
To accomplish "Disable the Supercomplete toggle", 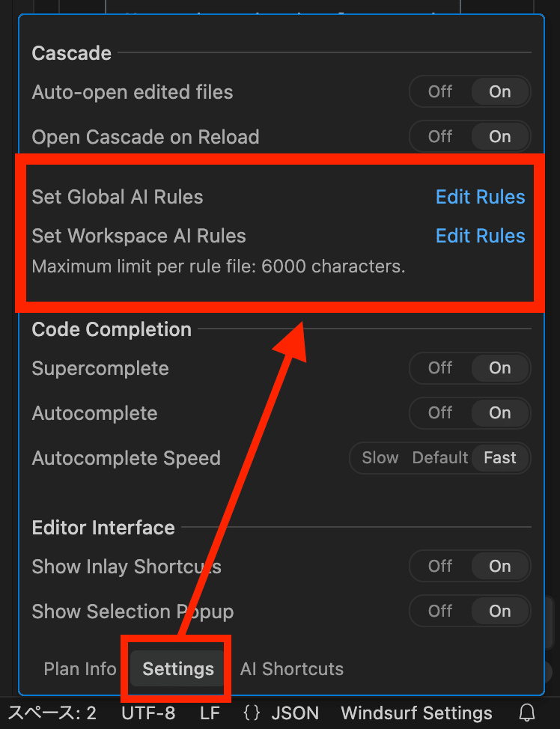I will coord(440,368).
